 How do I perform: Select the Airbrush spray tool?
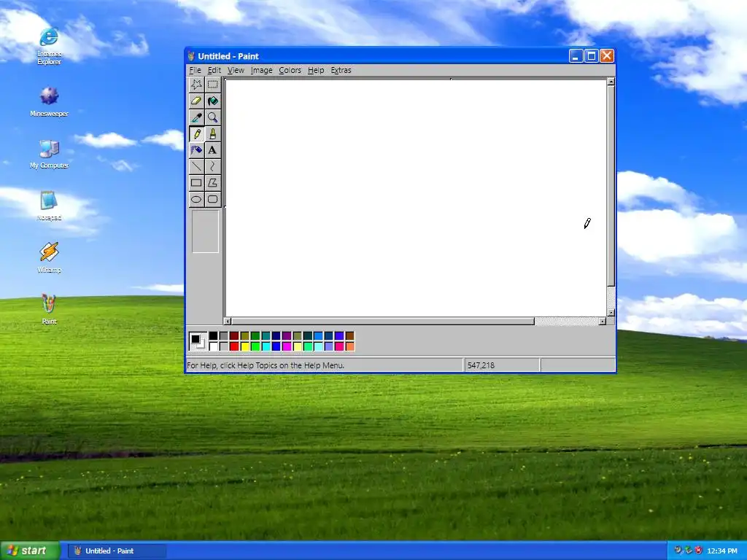(196, 150)
